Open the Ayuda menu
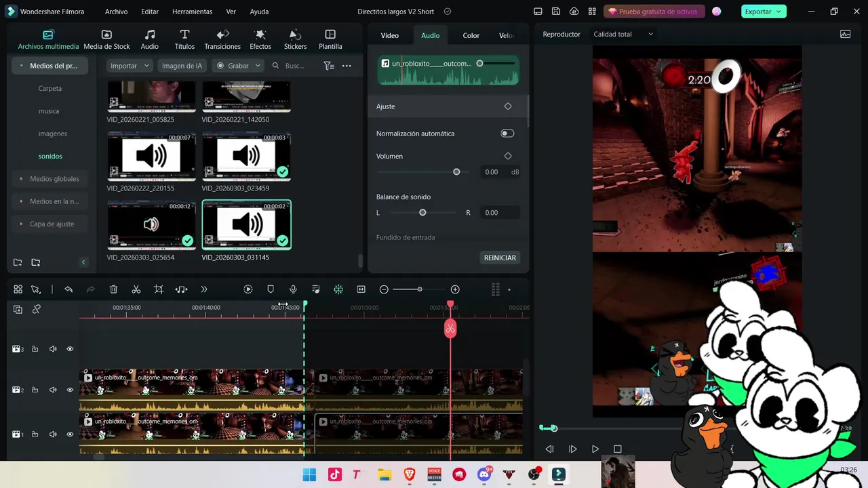 [x=259, y=12]
